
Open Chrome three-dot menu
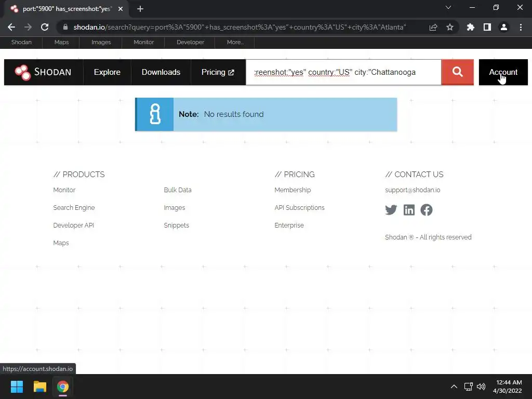point(521,27)
